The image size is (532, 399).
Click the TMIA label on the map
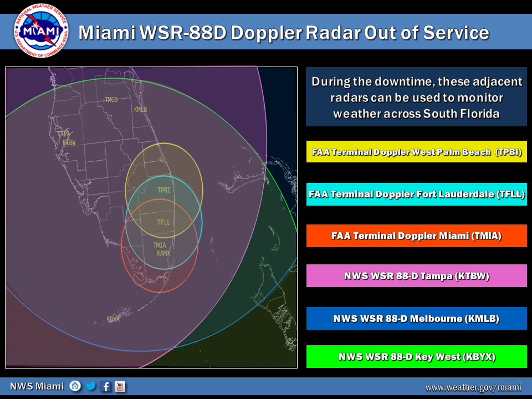coord(160,245)
